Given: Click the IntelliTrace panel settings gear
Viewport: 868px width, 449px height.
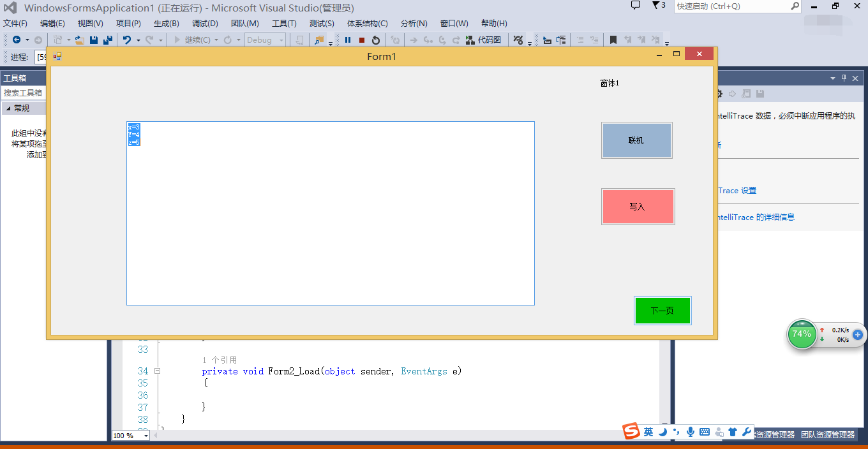Looking at the screenshot, I should coord(719,94).
